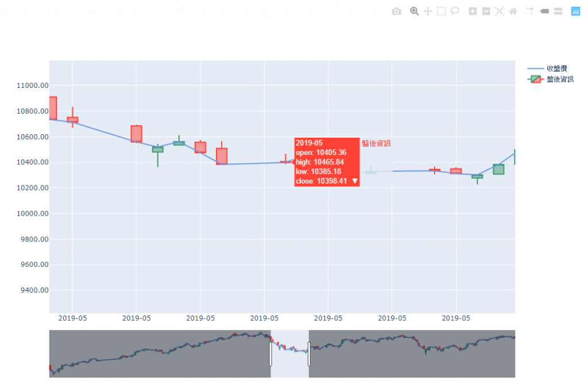Click the y-axis label 10800.00
This screenshot has width=588, height=381.
click(x=33, y=111)
